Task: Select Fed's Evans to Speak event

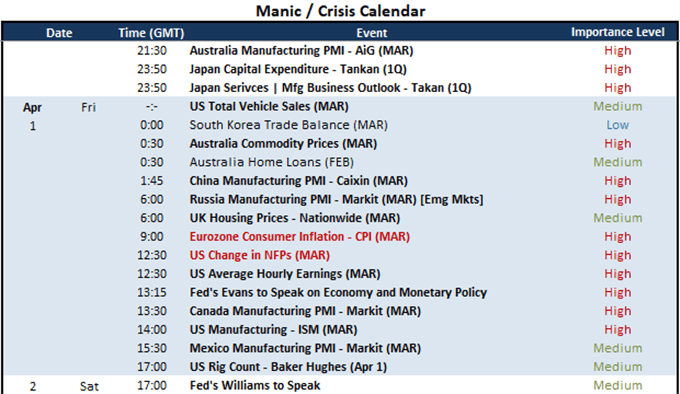Action: (x=338, y=293)
